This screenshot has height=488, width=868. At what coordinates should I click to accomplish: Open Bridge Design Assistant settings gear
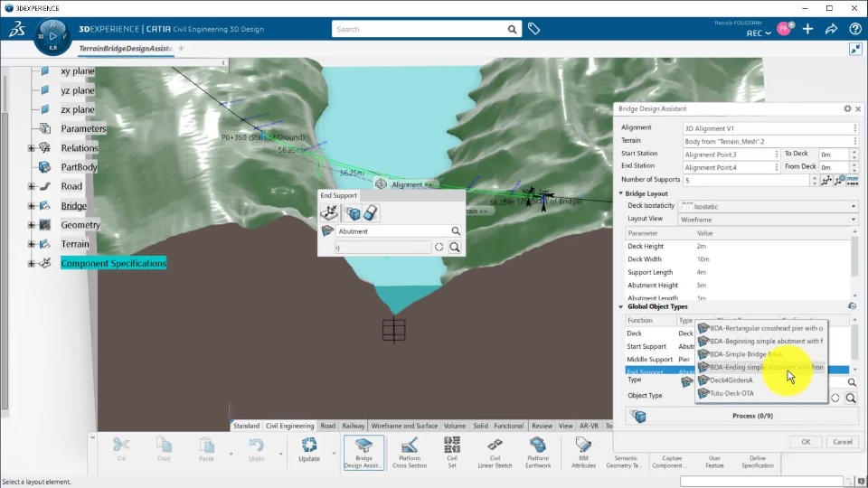[847, 109]
